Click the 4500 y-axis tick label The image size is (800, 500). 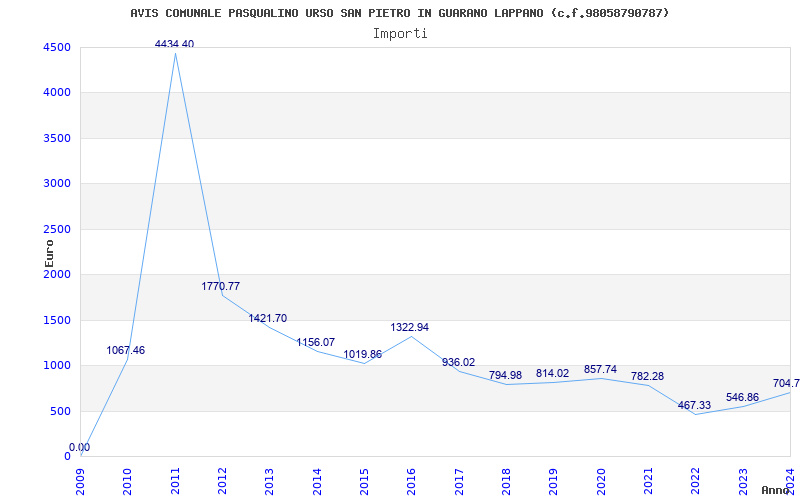click(x=56, y=47)
